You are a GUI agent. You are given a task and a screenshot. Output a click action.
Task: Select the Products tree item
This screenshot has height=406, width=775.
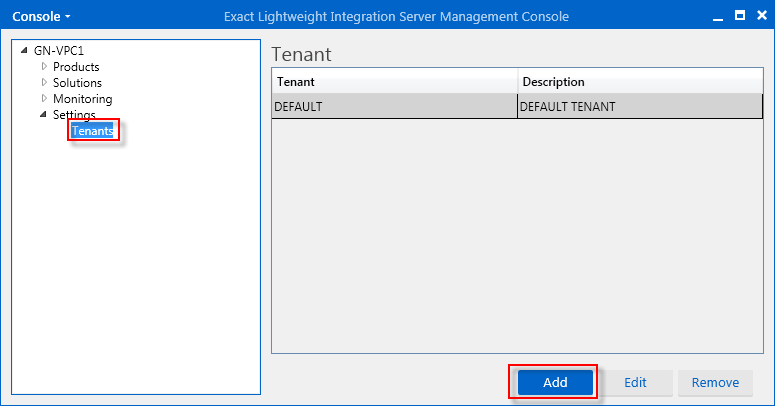(76, 67)
